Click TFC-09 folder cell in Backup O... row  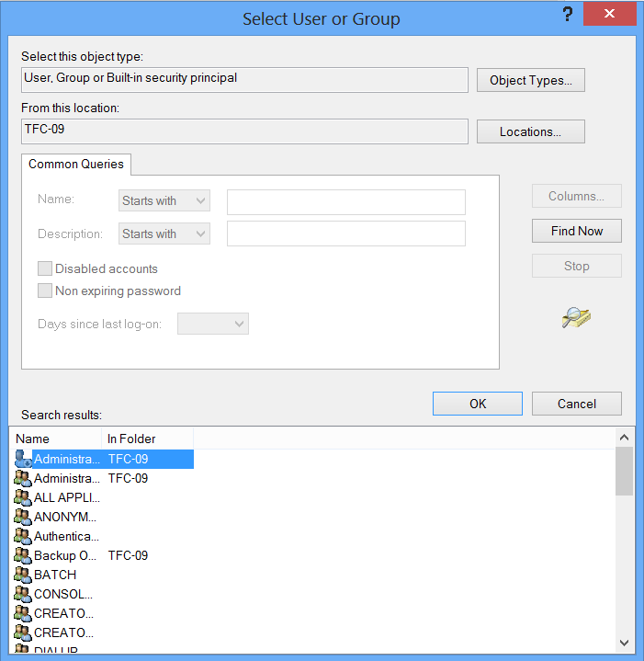(128, 556)
